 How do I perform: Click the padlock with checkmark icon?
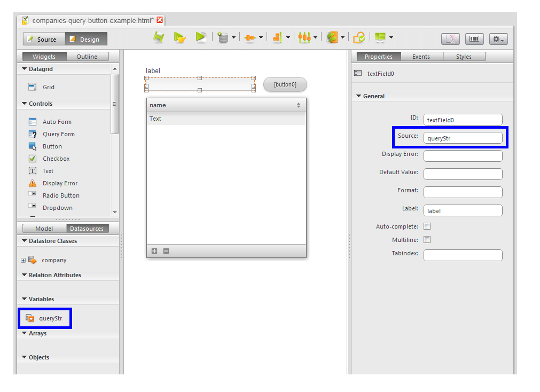359,37
